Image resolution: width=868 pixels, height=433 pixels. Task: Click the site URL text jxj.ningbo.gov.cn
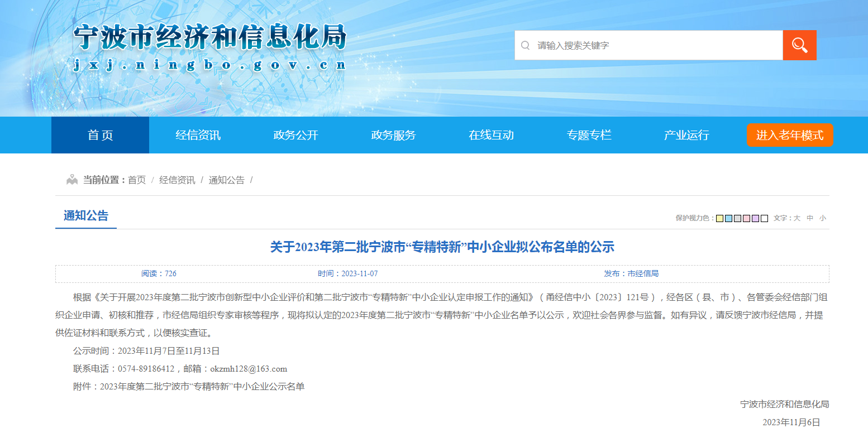pyautogui.click(x=210, y=65)
